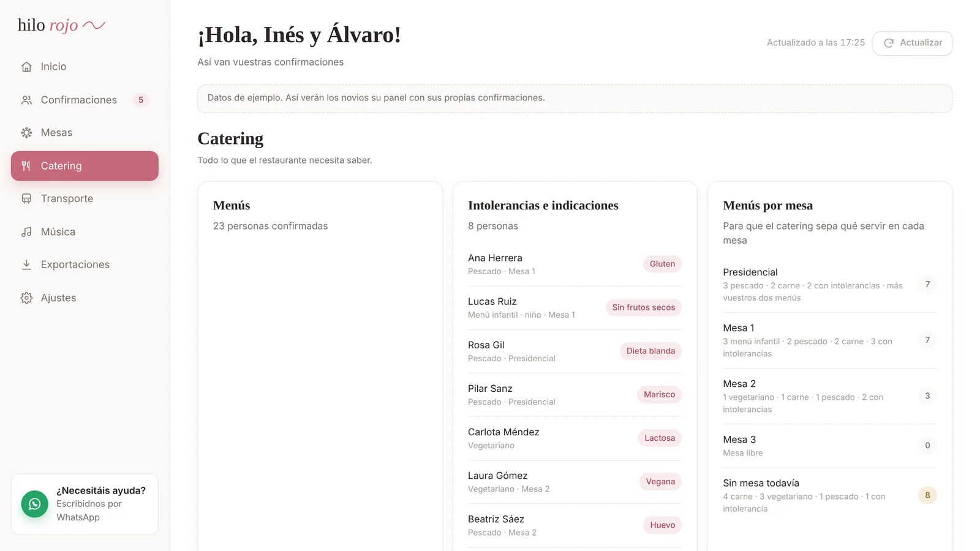Open the Transporte section
Viewport: 980px width, 551px height.
85,199
